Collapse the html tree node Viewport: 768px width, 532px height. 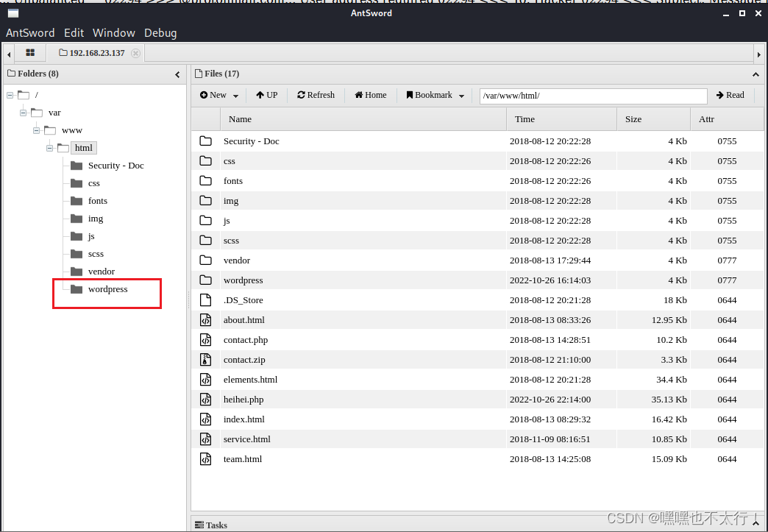click(49, 148)
